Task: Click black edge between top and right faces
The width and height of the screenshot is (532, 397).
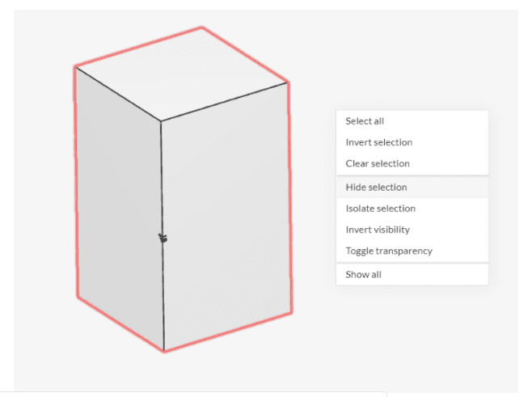Action: tap(225, 101)
